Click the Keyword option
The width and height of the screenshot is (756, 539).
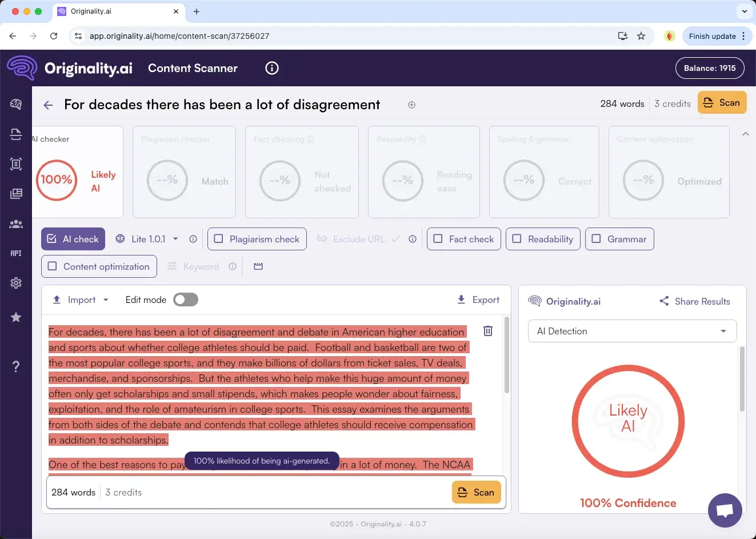click(193, 266)
